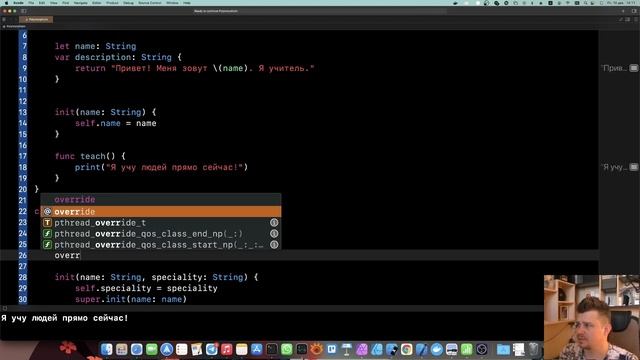640x360 pixels.
Task: Click "self.name = name" line
Action: [116, 123]
